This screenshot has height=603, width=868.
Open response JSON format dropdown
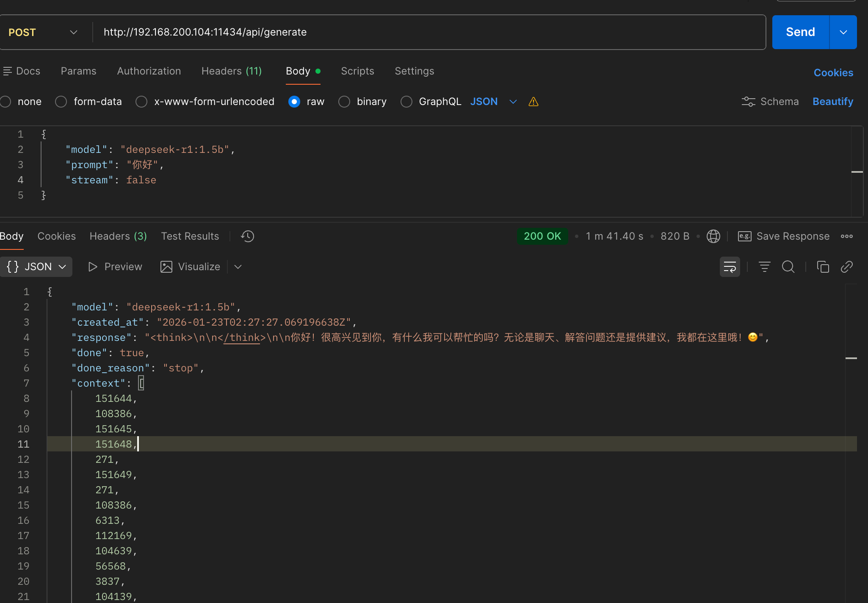tap(36, 267)
